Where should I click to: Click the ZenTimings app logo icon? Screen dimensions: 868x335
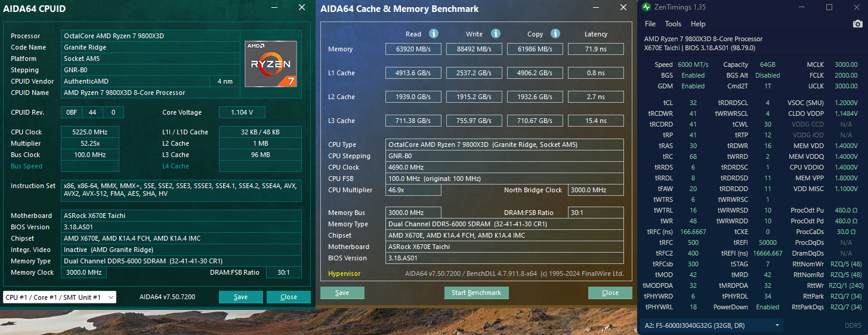click(647, 8)
